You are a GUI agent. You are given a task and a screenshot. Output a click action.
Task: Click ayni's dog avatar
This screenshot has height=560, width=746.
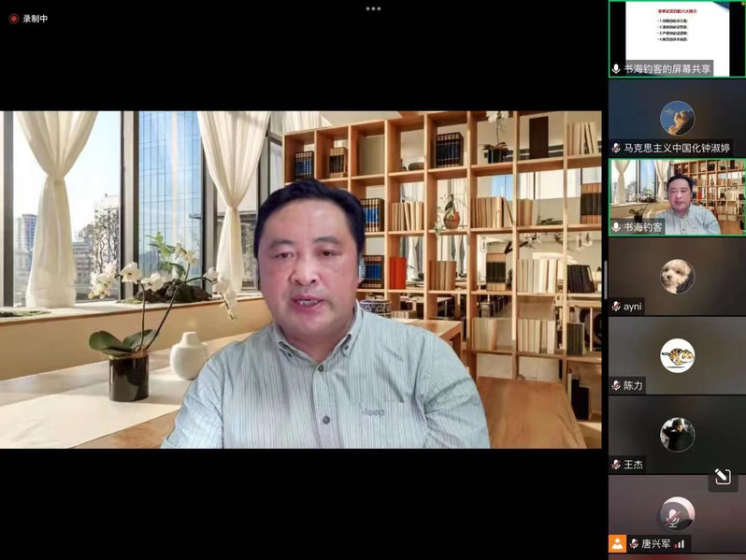pyautogui.click(x=677, y=276)
